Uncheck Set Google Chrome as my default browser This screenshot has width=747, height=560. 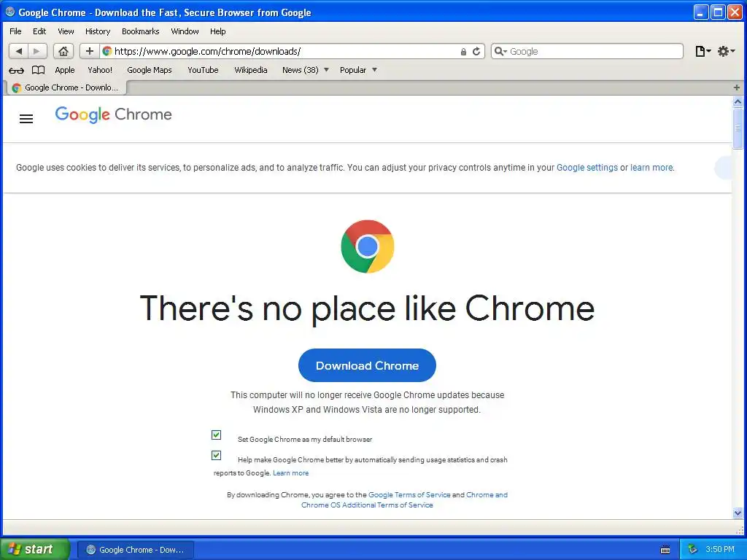(216, 435)
